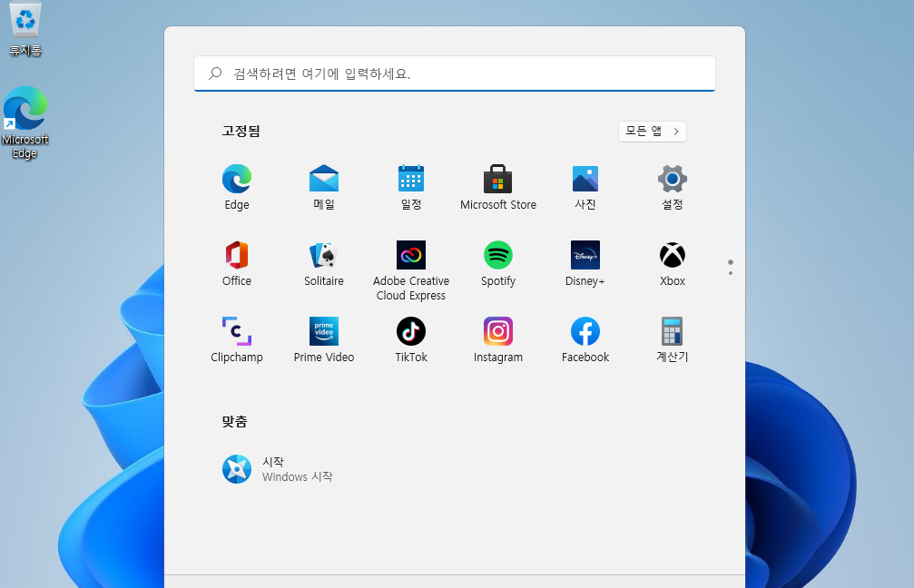
Task: Open the 사진 photos app
Action: [585, 187]
